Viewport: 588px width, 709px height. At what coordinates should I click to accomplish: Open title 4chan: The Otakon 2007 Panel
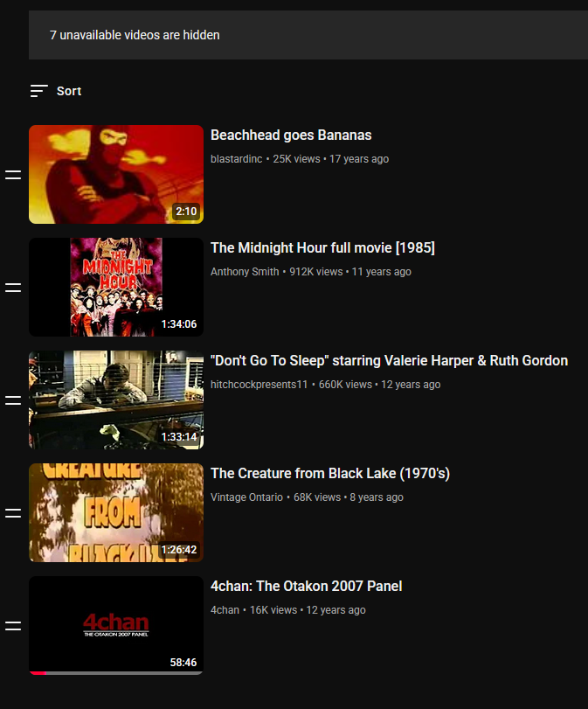(307, 586)
